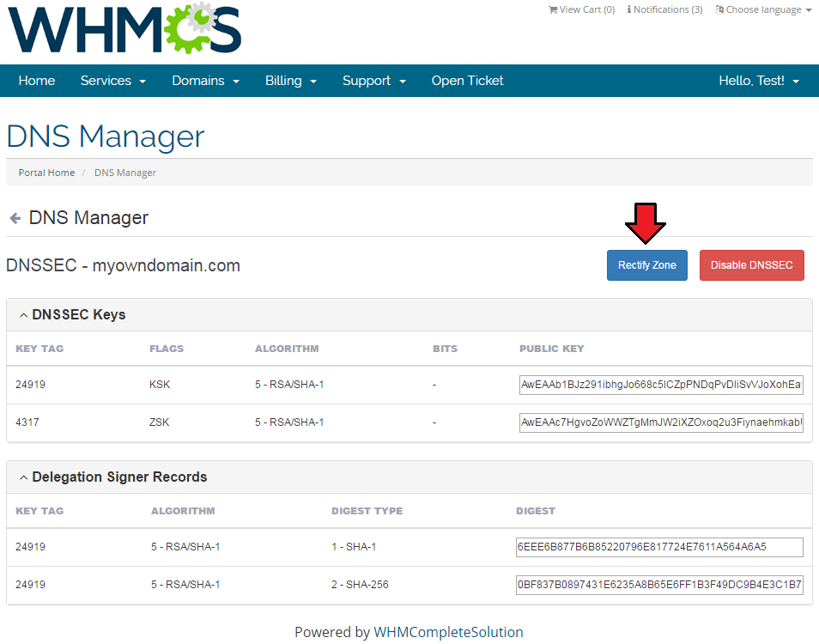Open Choose language dropdown
The width and height of the screenshot is (819, 644).
tap(763, 9)
